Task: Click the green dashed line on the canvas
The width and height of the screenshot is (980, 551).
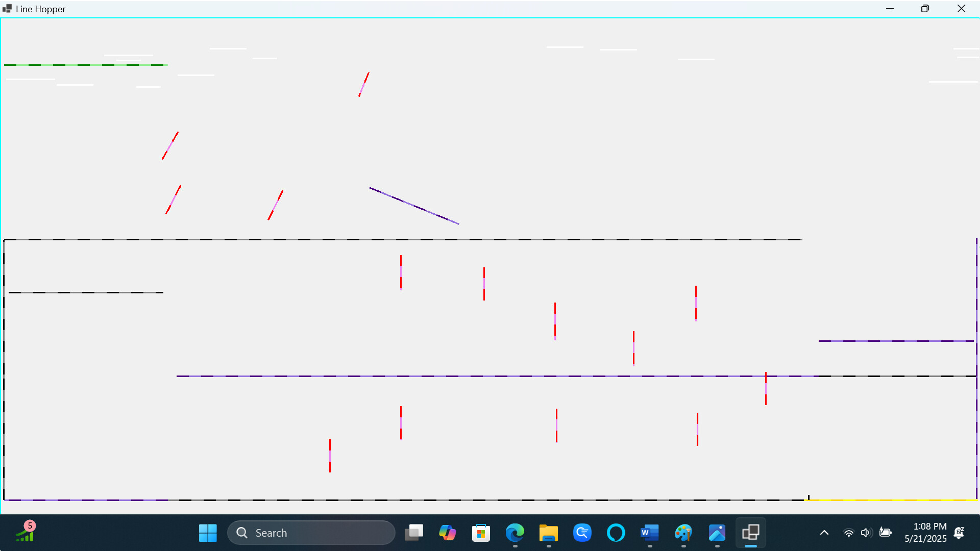Action: tap(87, 64)
